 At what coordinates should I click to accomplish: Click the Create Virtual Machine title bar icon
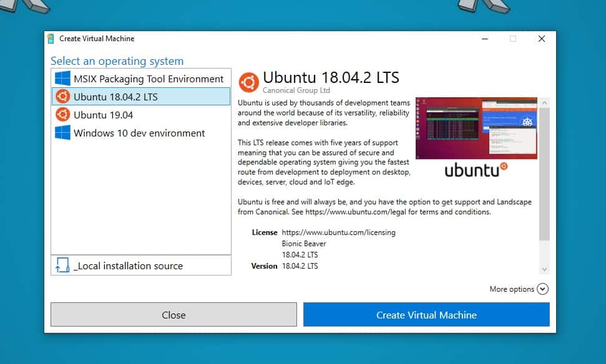[x=51, y=39]
